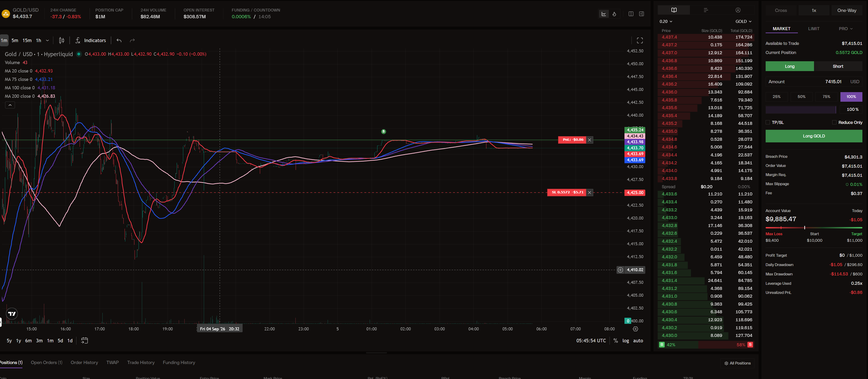Toggle percent scale on chart

pyautogui.click(x=616, y=341)
